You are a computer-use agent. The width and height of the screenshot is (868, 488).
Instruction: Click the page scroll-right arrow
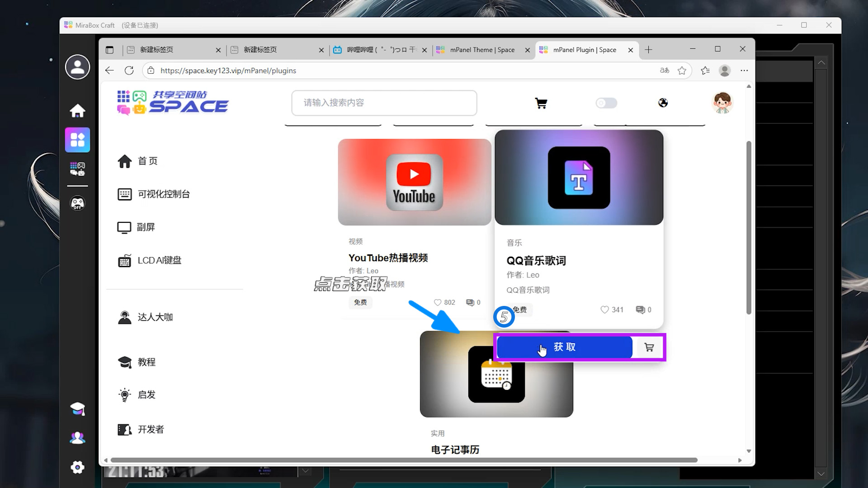pos(740,460)
